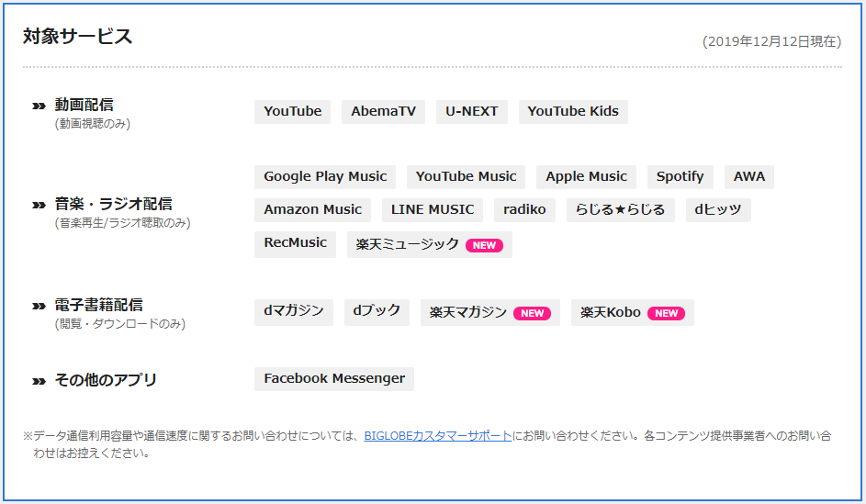Click the Google Play Music tag
Screen dimensions: 866x504
(x=325, y=176)
